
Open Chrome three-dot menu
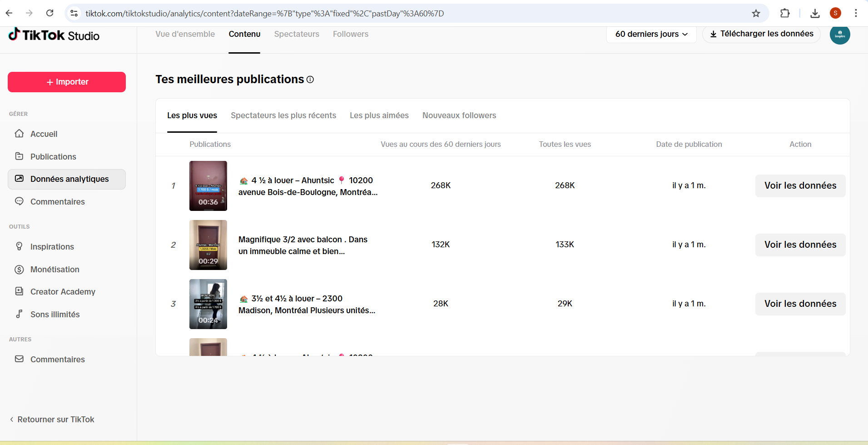(856, 13)
